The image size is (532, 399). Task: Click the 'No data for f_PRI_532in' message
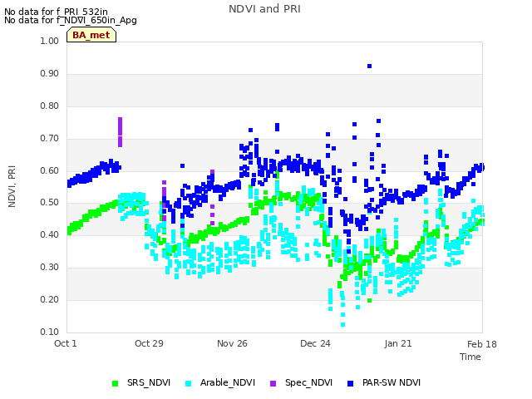56,12
